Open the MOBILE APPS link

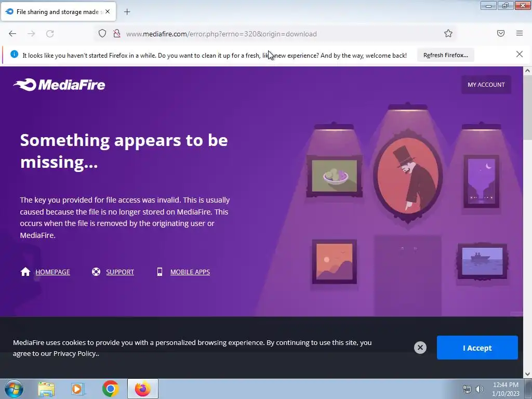pyautogui.click(x=190, y=272)
